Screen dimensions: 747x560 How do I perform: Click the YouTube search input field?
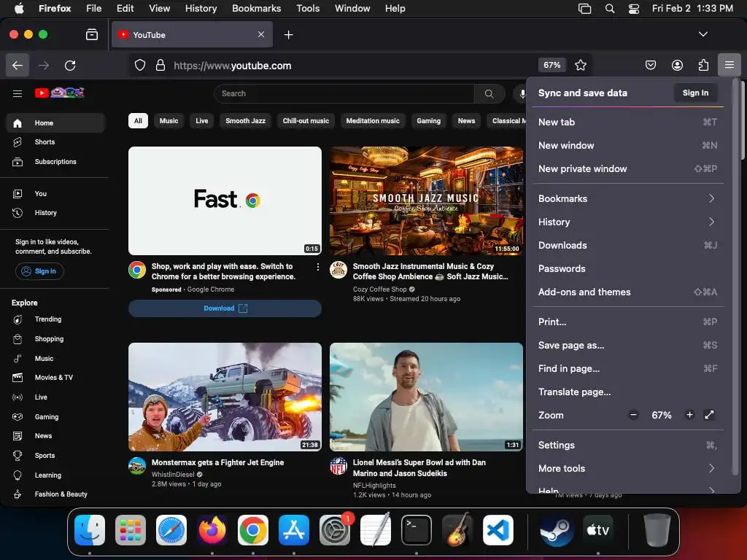(344, 94)
